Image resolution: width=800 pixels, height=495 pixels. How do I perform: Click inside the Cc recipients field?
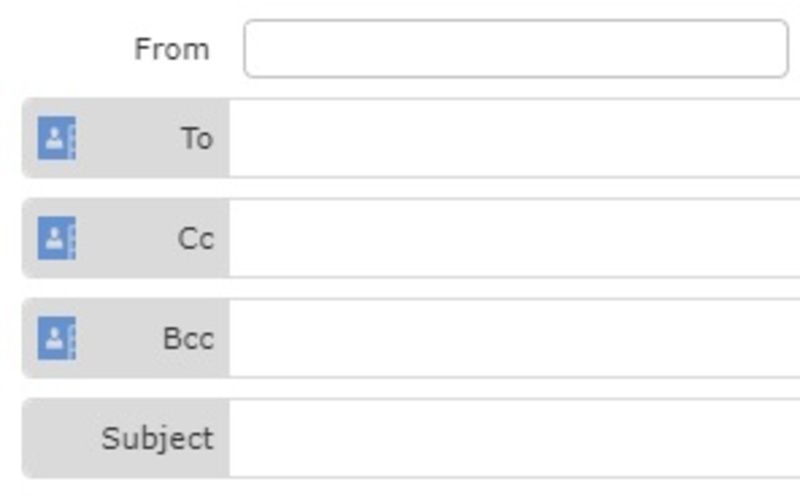pos(515,238)
